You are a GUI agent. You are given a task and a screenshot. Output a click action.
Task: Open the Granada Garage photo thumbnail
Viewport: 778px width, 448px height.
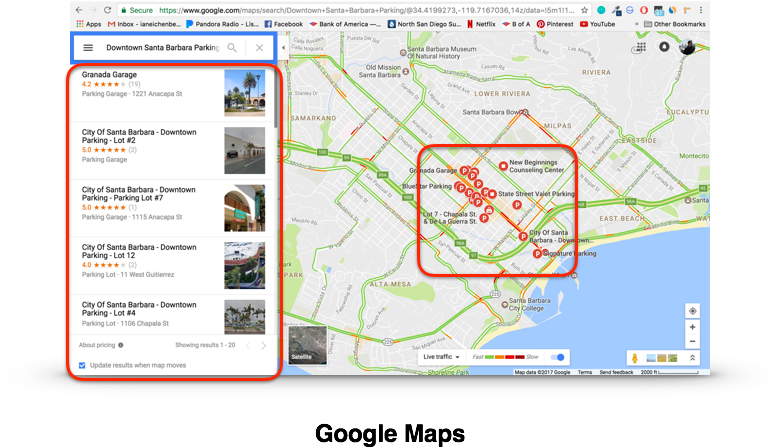click(245, 93)
